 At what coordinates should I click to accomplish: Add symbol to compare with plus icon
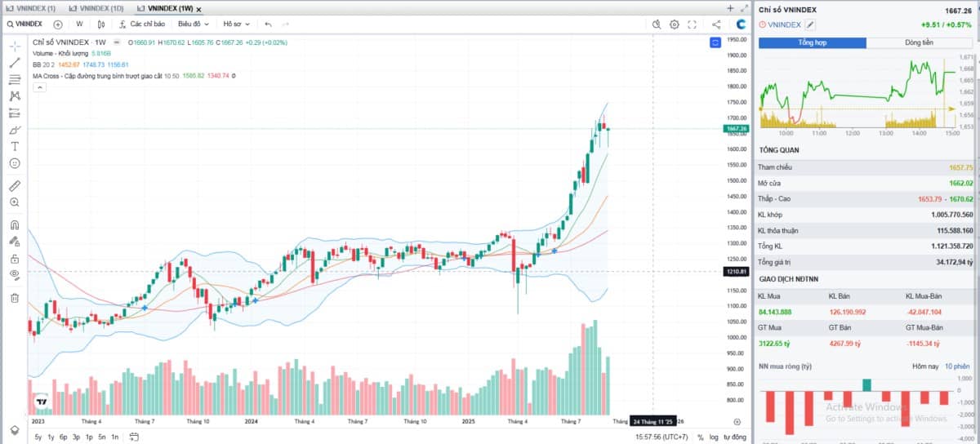click(58, 24)
